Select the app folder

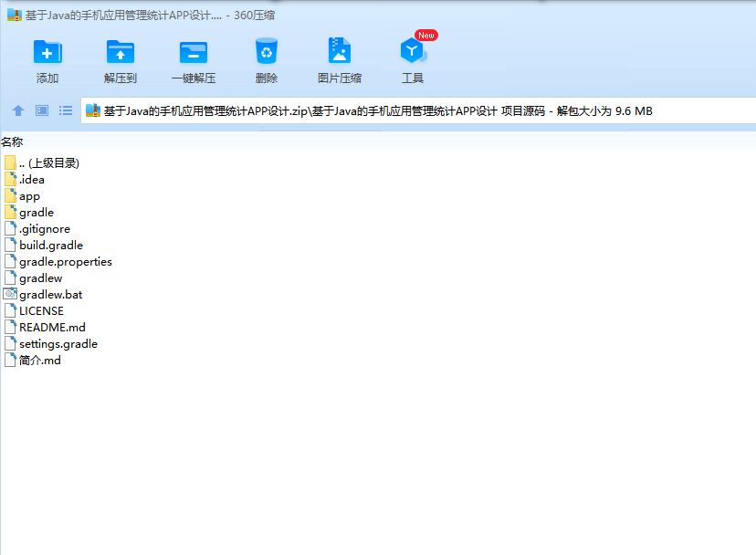pyautogui.click(x=29, y=196)
